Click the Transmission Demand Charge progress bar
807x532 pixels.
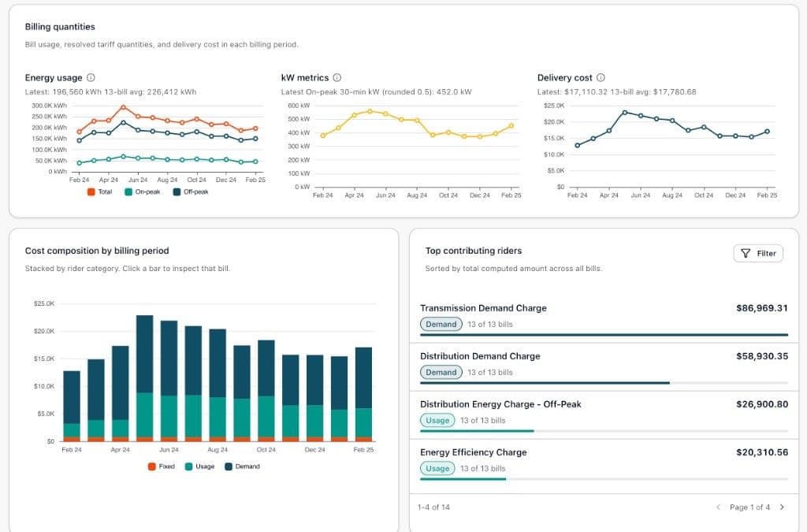click(x=604, y=335)
